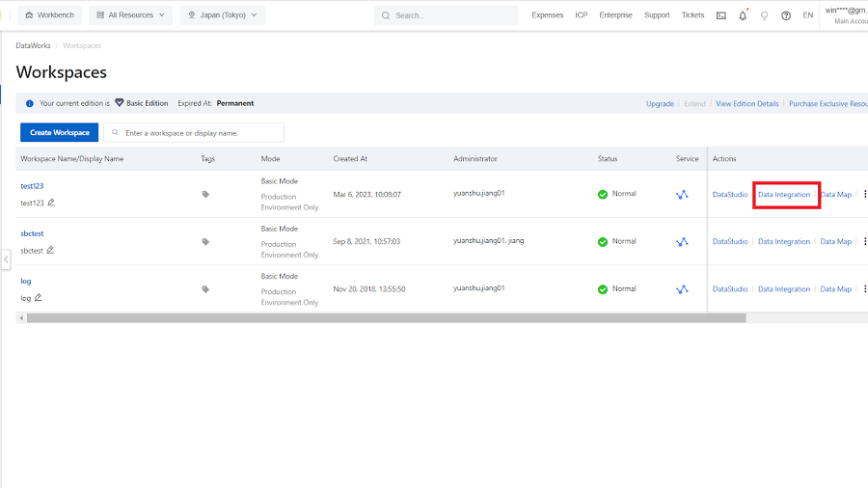Viewport: 868px width, 488px height.
Task: Click the Create Workspace button
Action: [59, 133]
